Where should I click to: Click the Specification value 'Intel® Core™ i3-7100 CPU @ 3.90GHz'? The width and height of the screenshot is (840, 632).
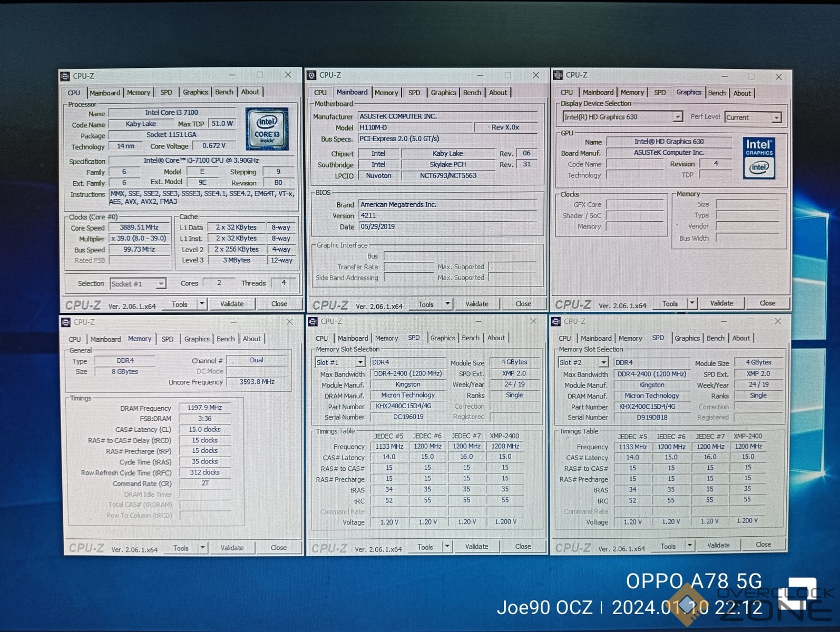pyautogui.click(x=201, y=160)
